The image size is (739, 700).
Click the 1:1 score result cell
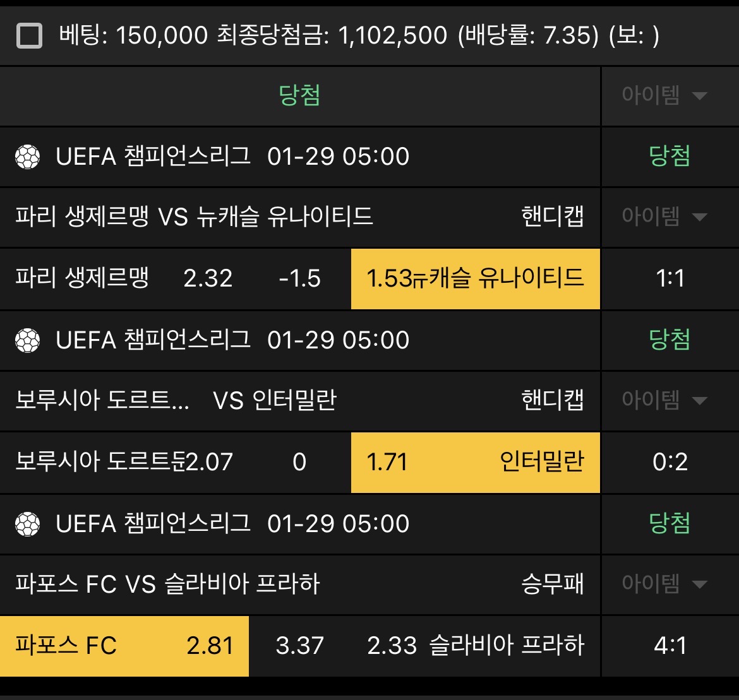670,278
